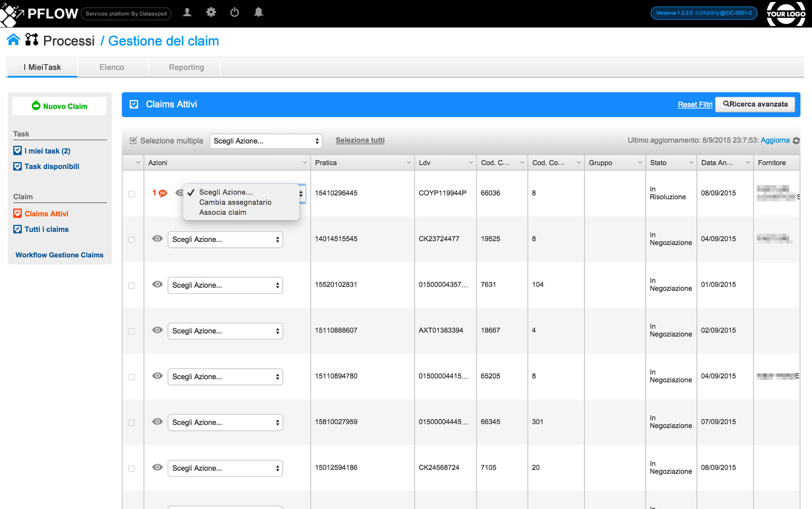Check the row for pratica 15520102831
The image size is (812, 509).
[132, 286]
